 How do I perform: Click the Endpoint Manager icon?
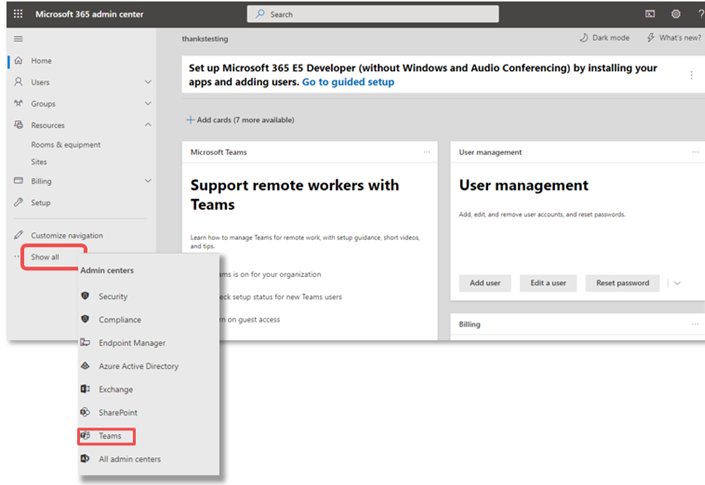pyautogui.click(x=85, y=343)
